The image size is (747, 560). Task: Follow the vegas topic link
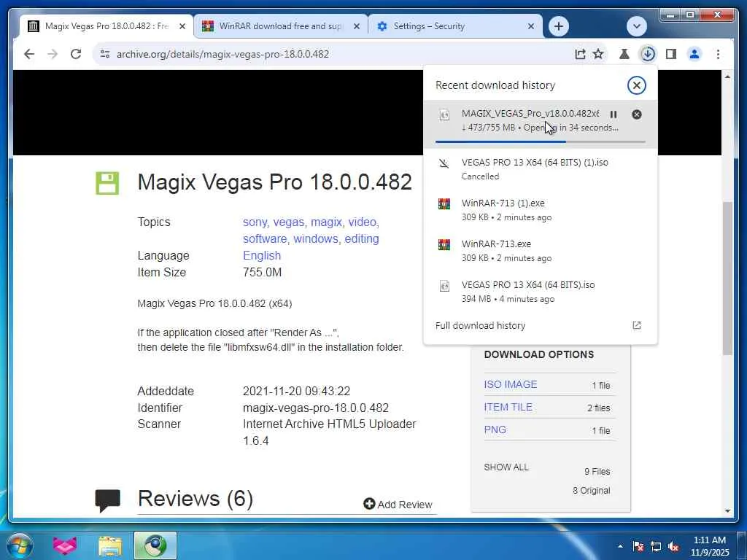tap(290, 222)
